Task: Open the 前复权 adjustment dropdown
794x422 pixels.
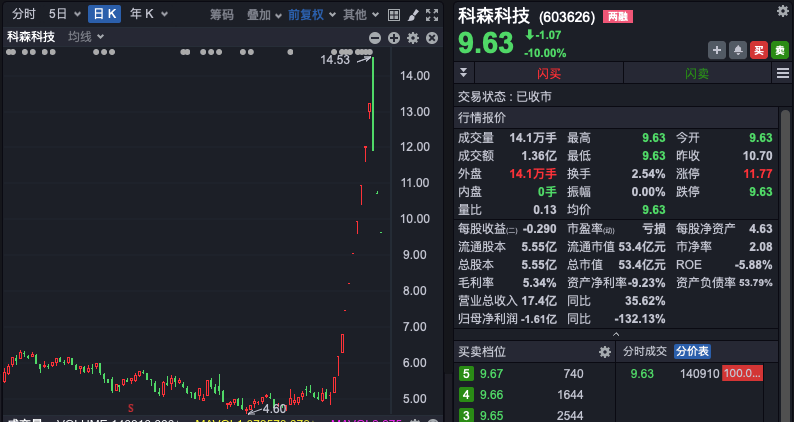Action: pos(311,14)
